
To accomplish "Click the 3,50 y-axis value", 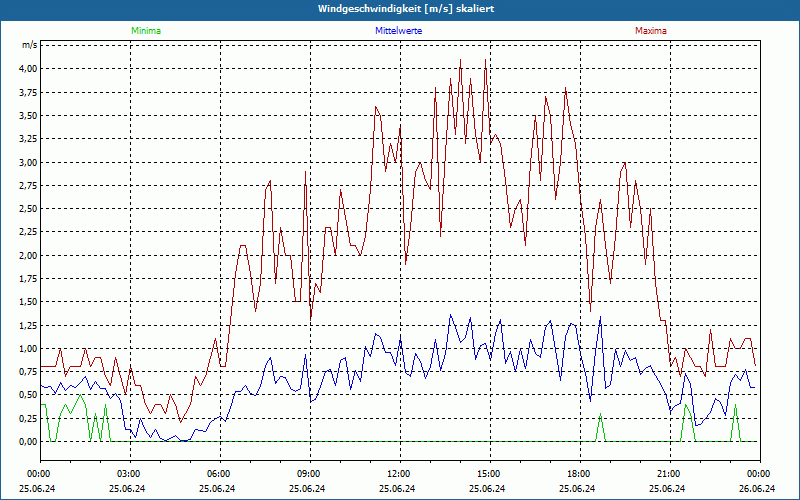I will [x=28, y=116].
